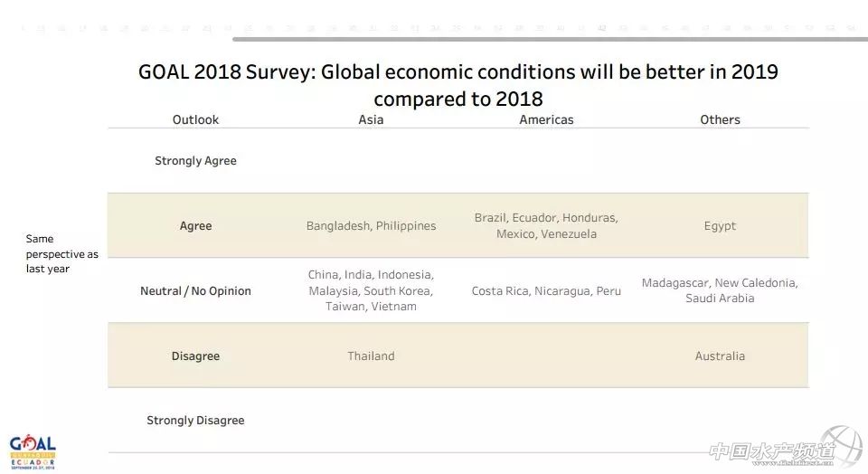
Task: Select the Disagree row label
Action: [x=195, y=356]
